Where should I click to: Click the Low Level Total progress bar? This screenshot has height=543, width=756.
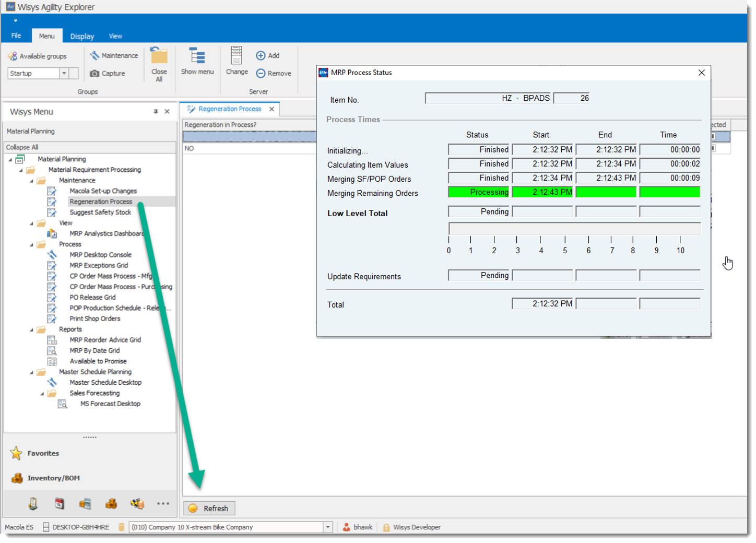point(574,229)
